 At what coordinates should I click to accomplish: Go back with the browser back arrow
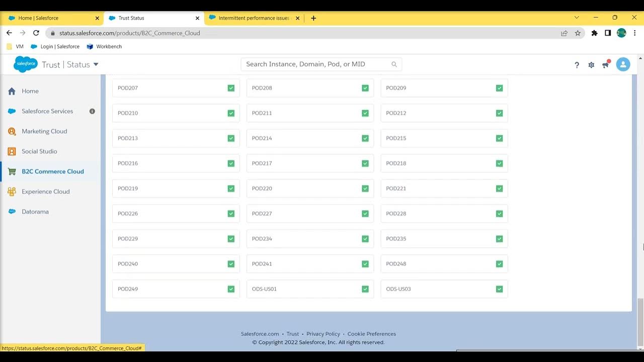9,33
